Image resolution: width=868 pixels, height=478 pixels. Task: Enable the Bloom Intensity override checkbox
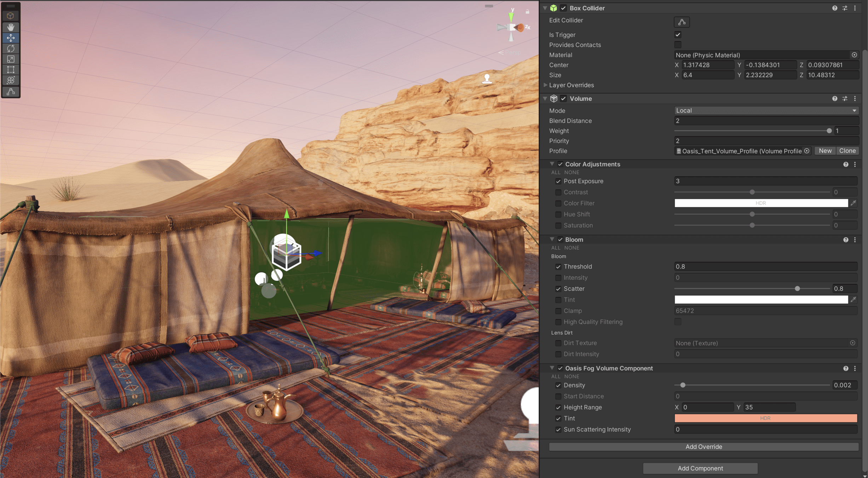pos(558,278)
